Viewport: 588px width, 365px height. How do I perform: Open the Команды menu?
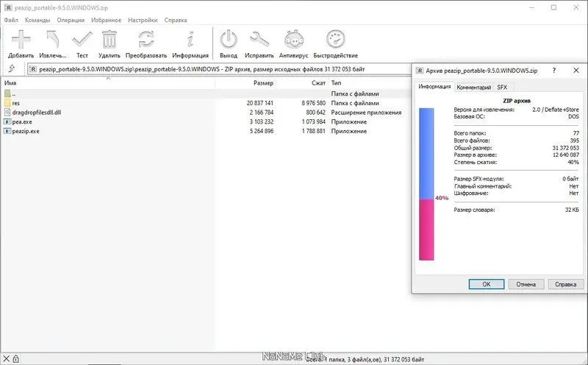[x=37, y=20]
